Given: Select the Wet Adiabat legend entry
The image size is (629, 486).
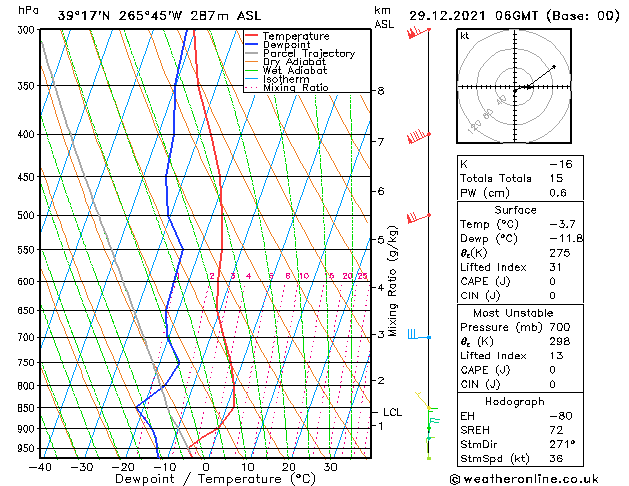Looking at the screenshot, I should point(295,71).
